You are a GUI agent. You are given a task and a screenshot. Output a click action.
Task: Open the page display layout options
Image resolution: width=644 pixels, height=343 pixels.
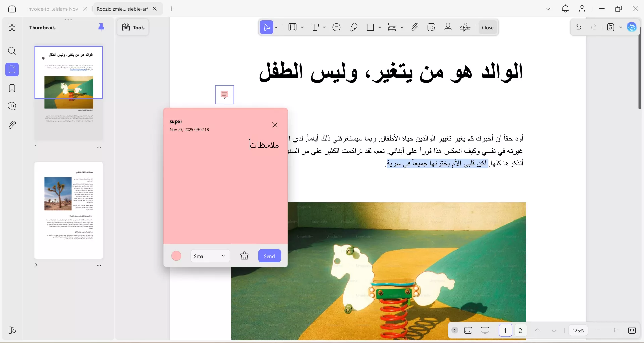coord(468,330)
